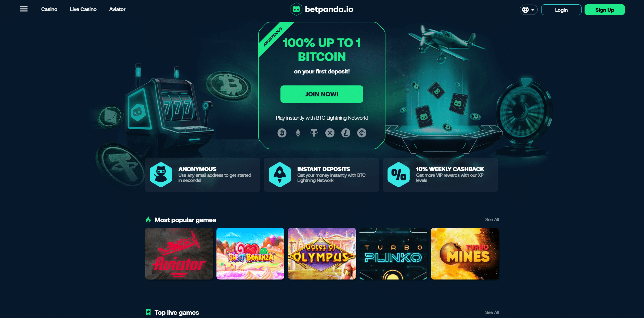This screenshot has width=644, height=318.
Task: Click the betpanda.io panda logo
Action: [x=296, y=9]
